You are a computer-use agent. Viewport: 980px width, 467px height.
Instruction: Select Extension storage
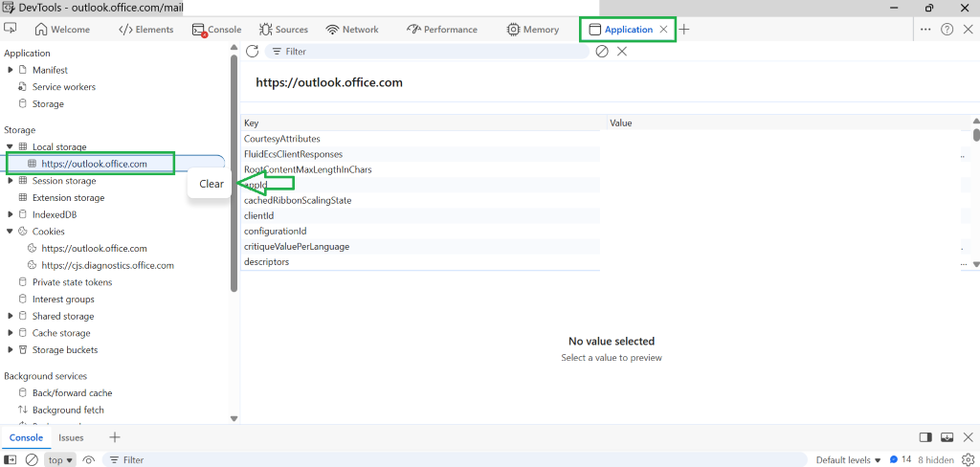click(68, 197)
